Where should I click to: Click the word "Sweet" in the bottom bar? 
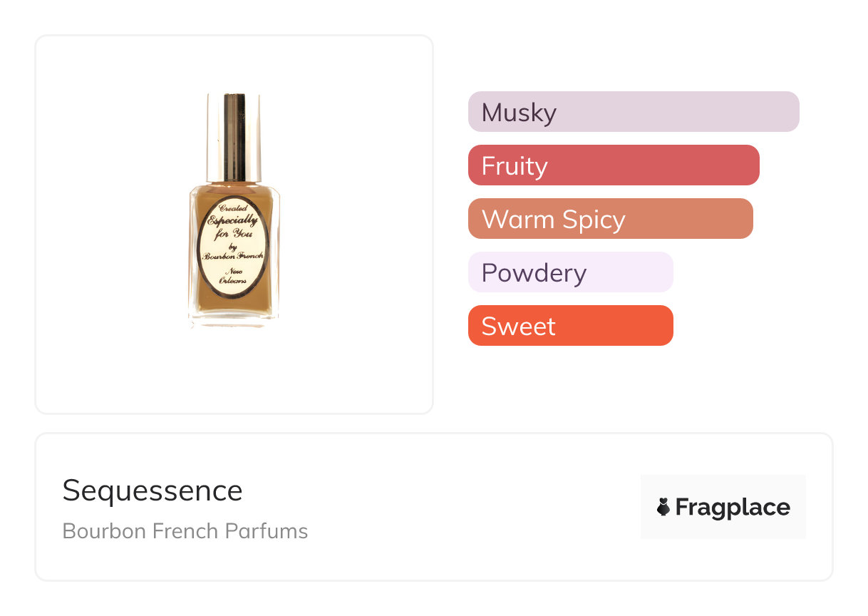coord(518,327)
